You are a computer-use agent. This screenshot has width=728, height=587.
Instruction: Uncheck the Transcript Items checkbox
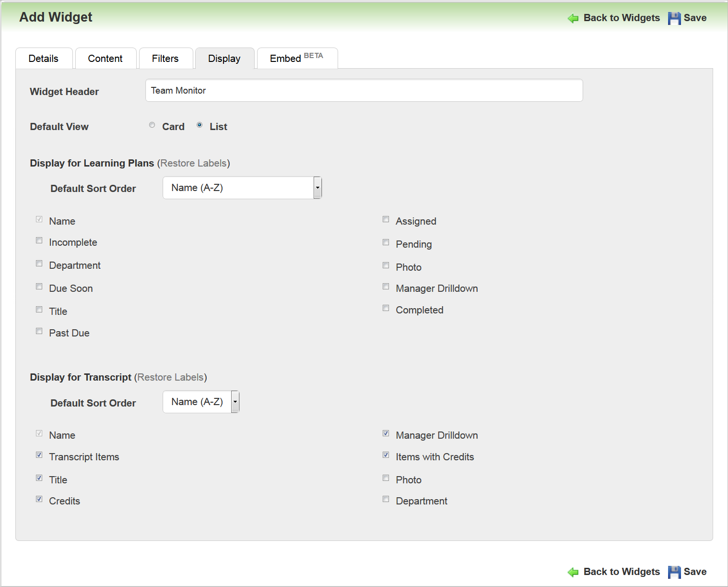(x=39, y=455)
